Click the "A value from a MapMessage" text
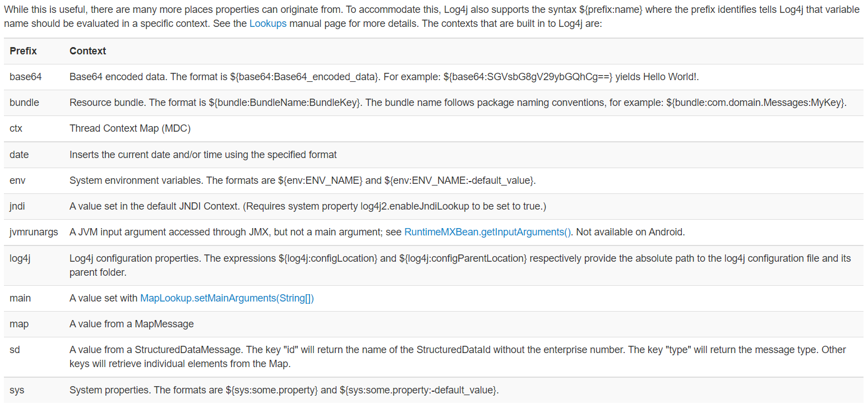The width and height of the screenshot is (868, 408). tap(131, 324)
